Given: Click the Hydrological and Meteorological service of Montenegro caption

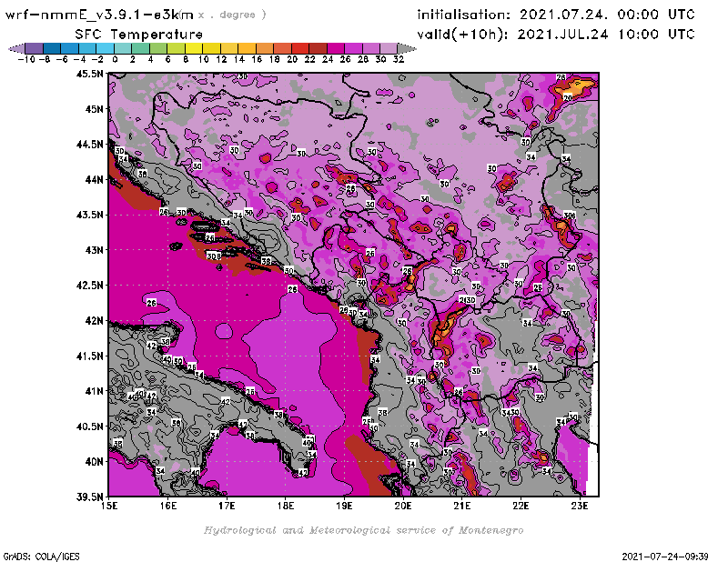Looking at the screenshot, I should [363, 530].
